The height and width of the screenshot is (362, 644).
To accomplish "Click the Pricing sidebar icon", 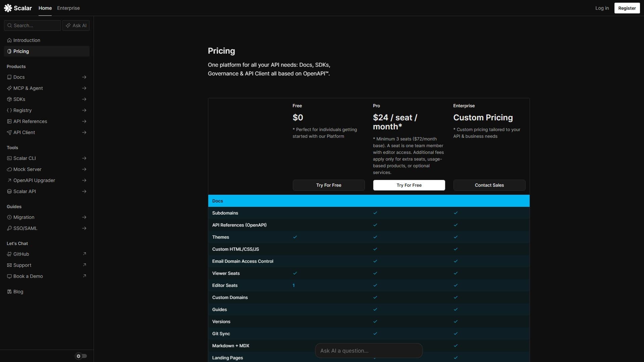I will click(9, 51).
